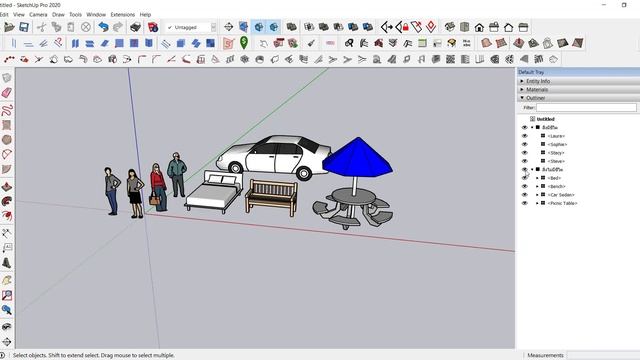Collapse the second group above Bed

click(532, 169)
